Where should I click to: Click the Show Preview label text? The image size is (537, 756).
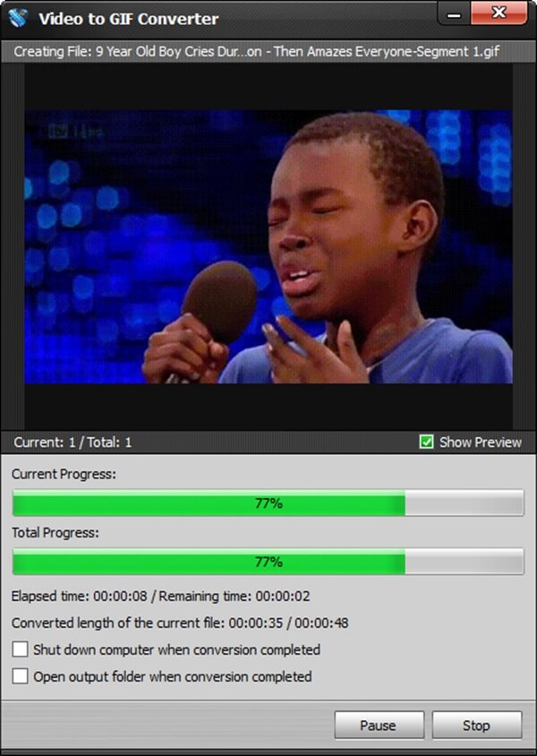481,442
